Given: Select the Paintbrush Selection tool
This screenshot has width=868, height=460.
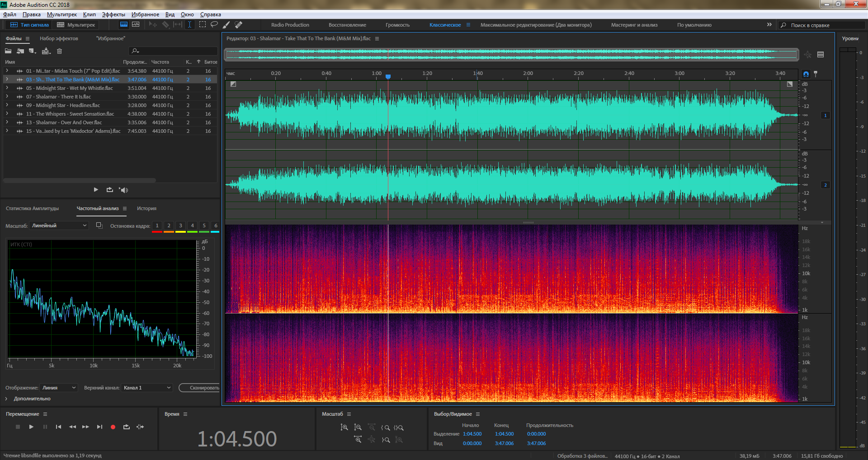Looking at the screenshot, I should [226, 25].
